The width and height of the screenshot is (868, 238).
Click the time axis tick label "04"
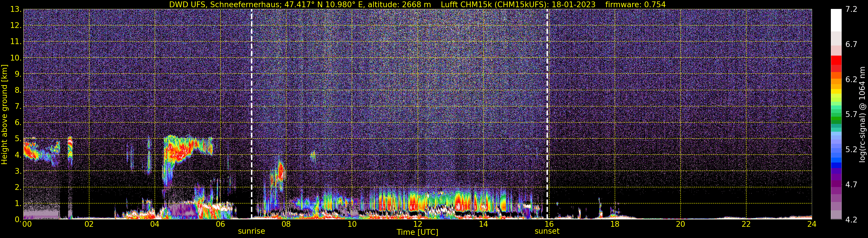(155, 224)
